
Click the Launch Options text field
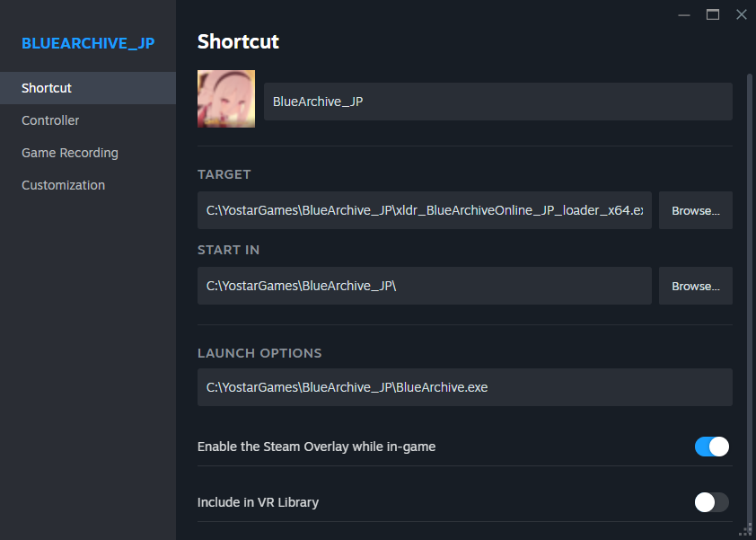point(465,387)
